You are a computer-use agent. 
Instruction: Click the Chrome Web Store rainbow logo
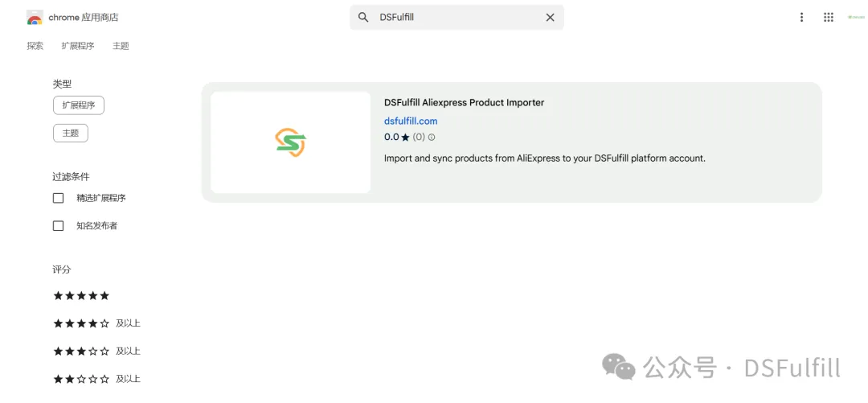tap(35, 18)
